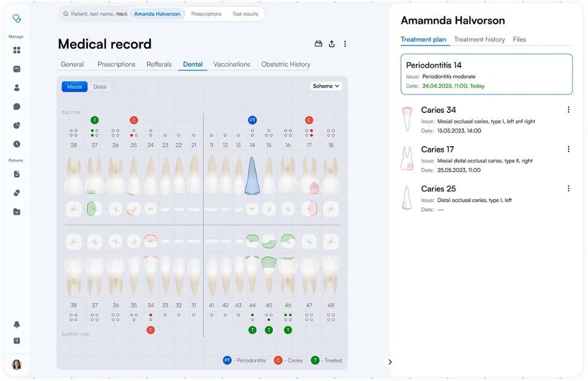Switch to the Vaccinations tab

pyautogui.click(x=232, y=64)
